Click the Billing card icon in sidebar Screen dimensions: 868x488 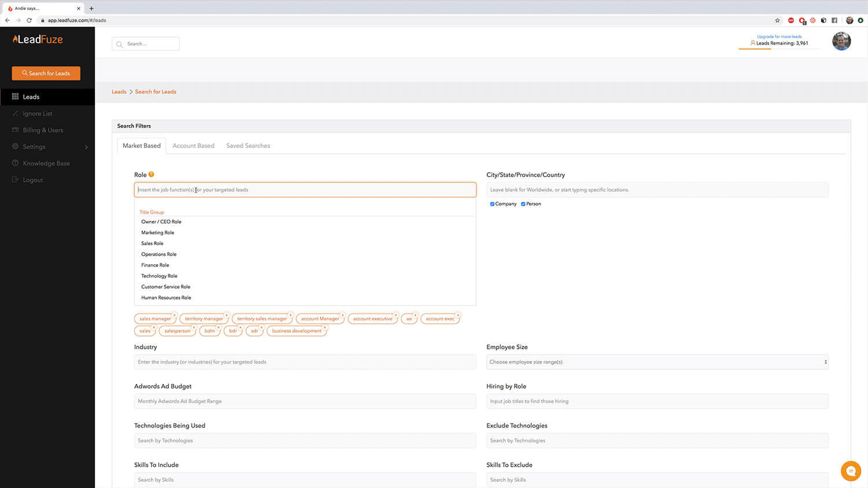(x=15, y=130)
